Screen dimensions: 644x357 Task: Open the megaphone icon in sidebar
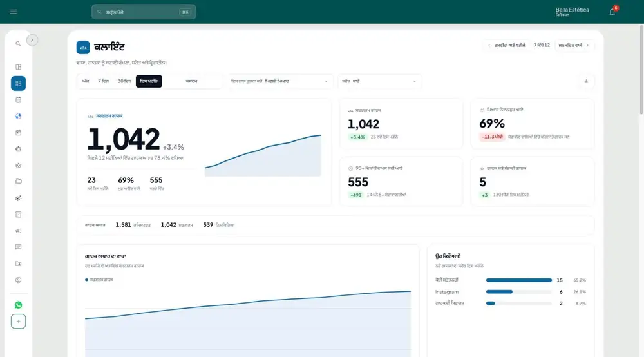(x=18, y=231)
